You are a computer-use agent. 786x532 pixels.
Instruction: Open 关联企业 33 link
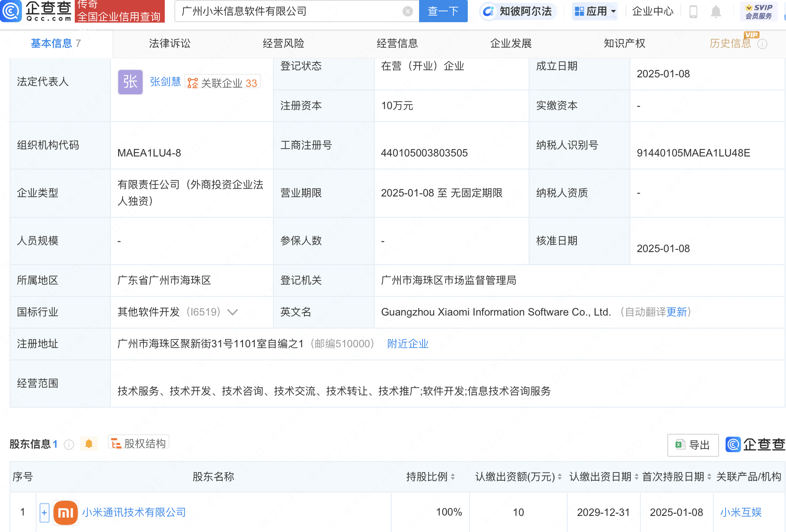(x=223, y=83)
